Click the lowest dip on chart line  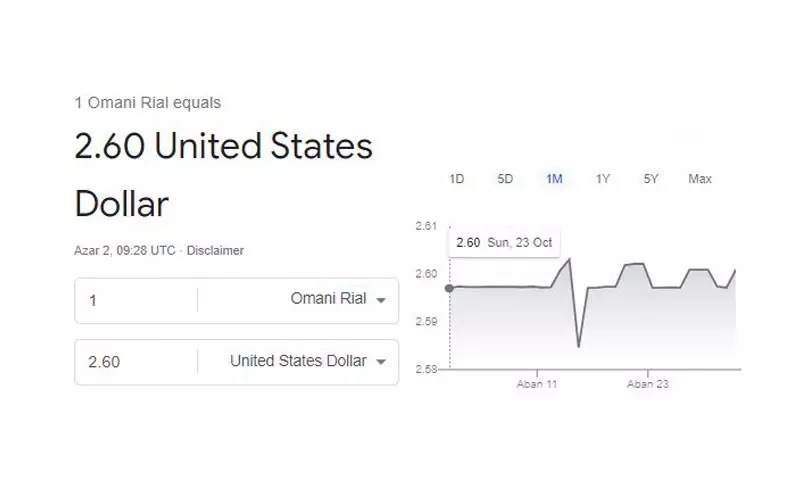pyautogui.click(x=578, y=346)
